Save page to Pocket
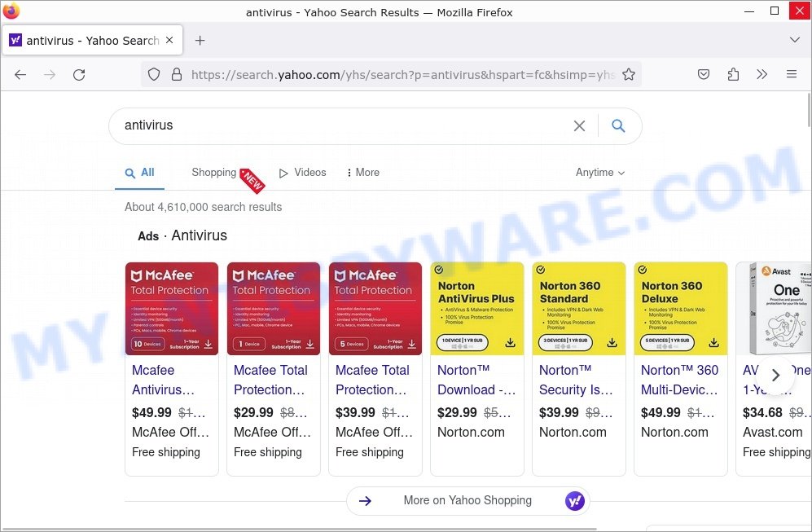This screenshot has width=812, height=532. coord(703,75)
